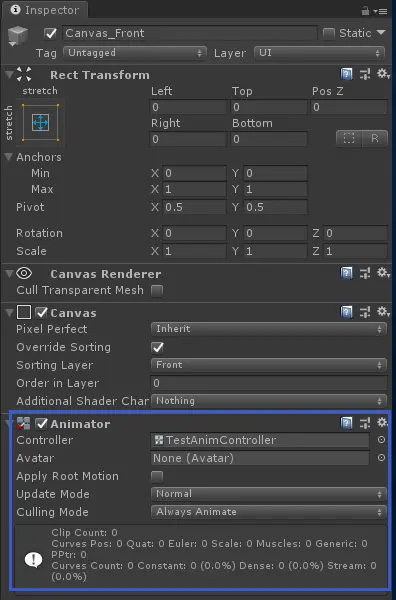Open the Controller object picker circle
Image resolution: width=396 pixels, height=600 pixels.
[x=381, y=440]
